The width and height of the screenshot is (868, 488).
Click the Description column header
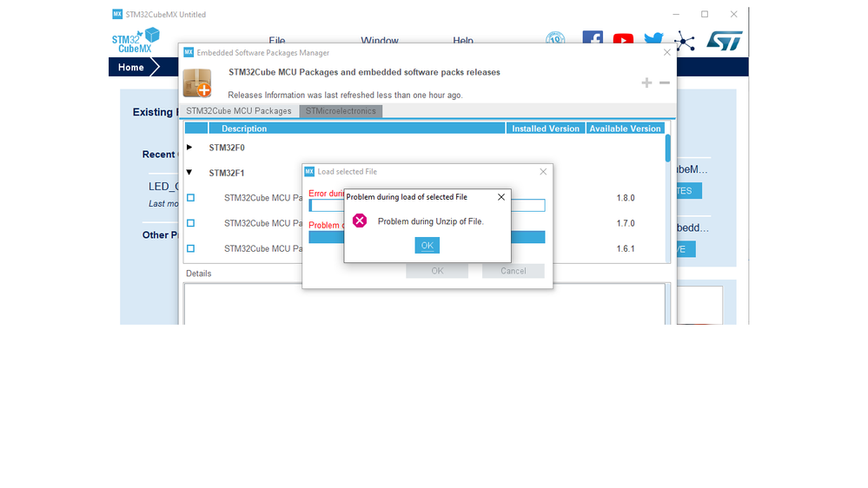pyautogui.click(x=357, y=129)
